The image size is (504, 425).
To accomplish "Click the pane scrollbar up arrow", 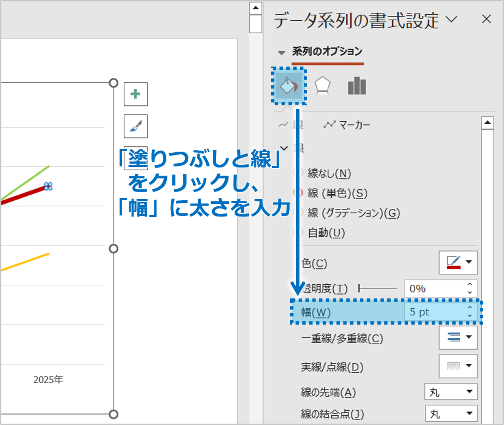I will (x=488, y=123).
